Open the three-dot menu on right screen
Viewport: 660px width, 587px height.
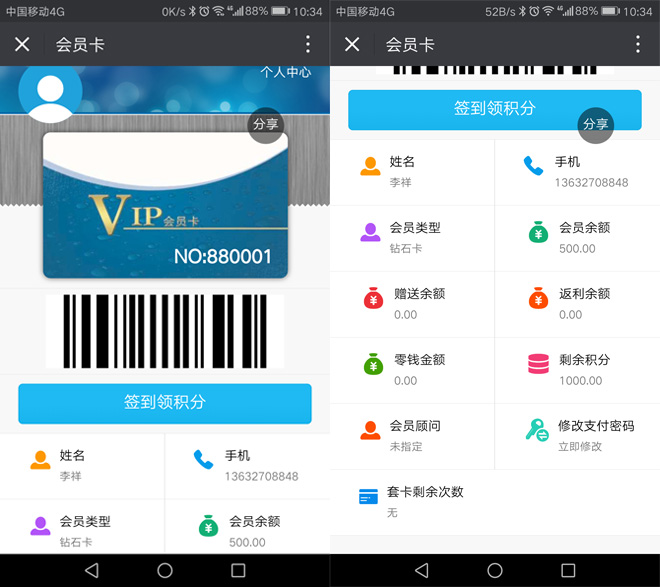click(638, 44)
